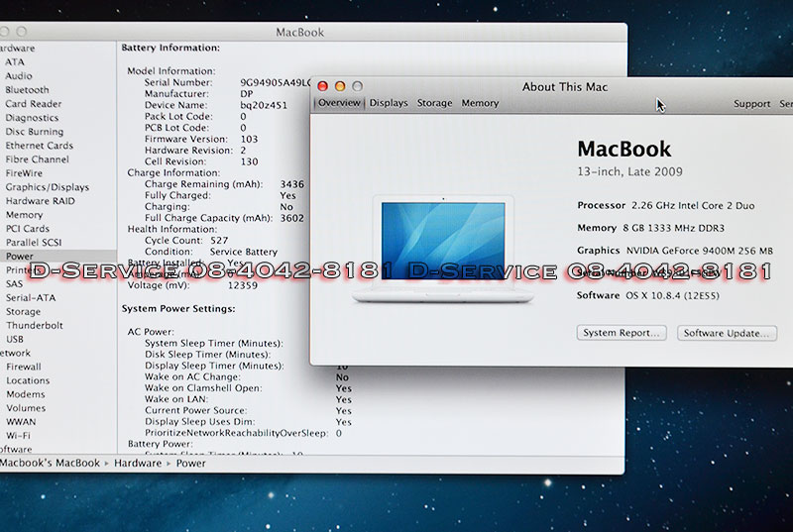Select Parallel SCSI in sidebar
This screenshot has width=793, height=532.
(34, 243)
